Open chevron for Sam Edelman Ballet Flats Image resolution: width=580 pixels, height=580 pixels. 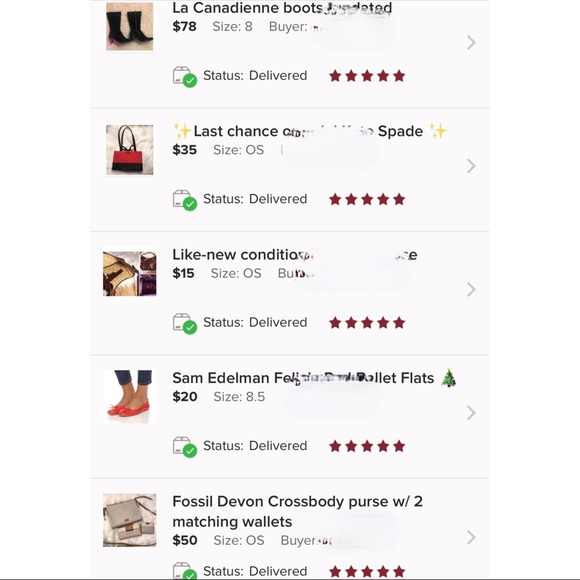click(471, 413)
